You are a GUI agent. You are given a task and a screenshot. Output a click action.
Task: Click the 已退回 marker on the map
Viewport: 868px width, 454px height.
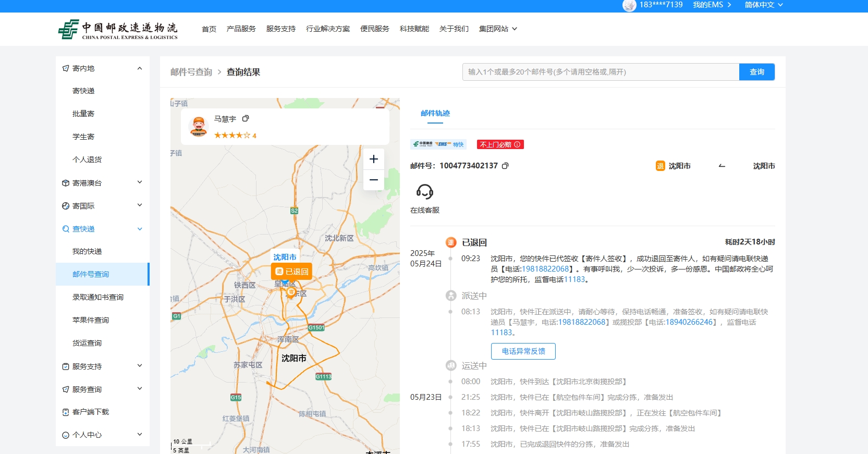tap(291, 272)
